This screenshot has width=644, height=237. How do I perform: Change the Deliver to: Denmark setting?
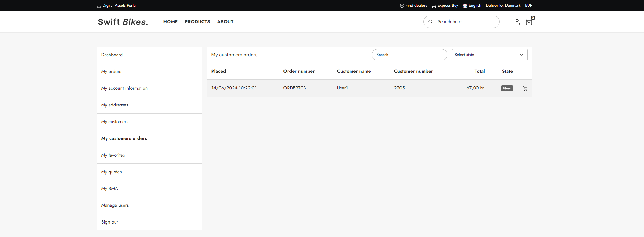coord(503,6)
